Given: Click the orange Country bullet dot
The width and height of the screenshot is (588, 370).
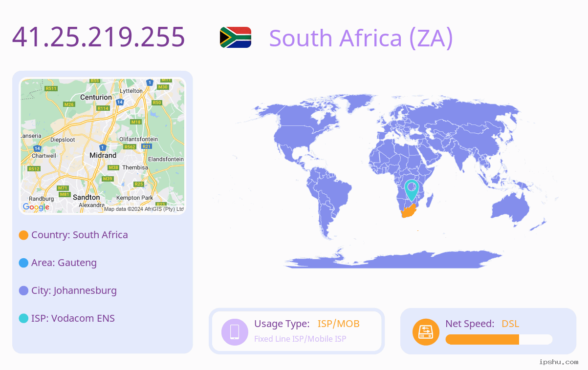Looking at the screenshot, I should (x=23, y=235).
